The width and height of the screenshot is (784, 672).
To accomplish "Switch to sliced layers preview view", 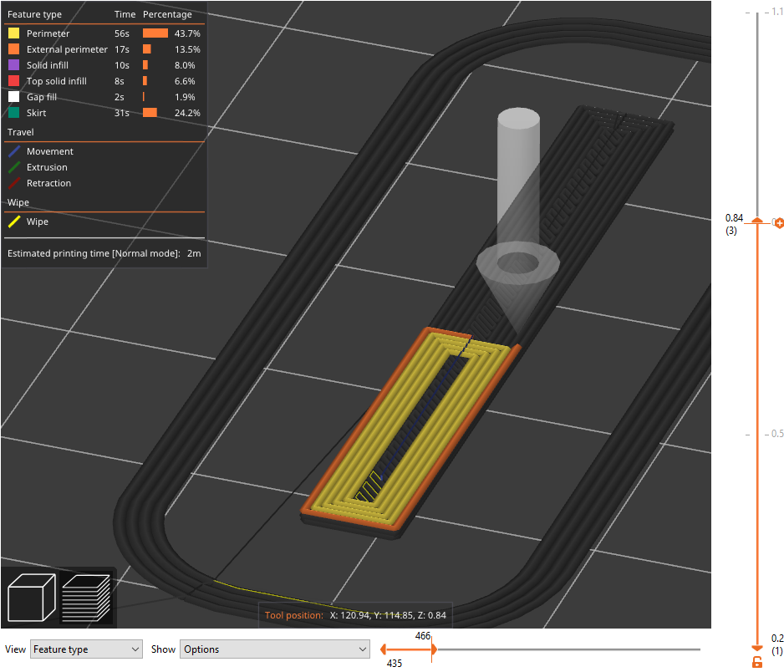I will point(86,597).
